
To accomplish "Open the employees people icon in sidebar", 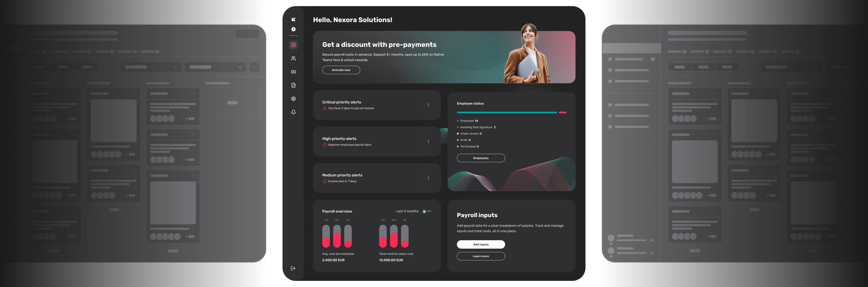I will 293,59.
